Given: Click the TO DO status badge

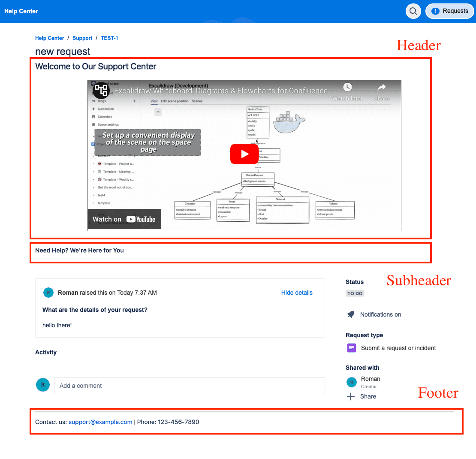Looking at the screenshot, I should pyautogui.click(x=355, y=293).
